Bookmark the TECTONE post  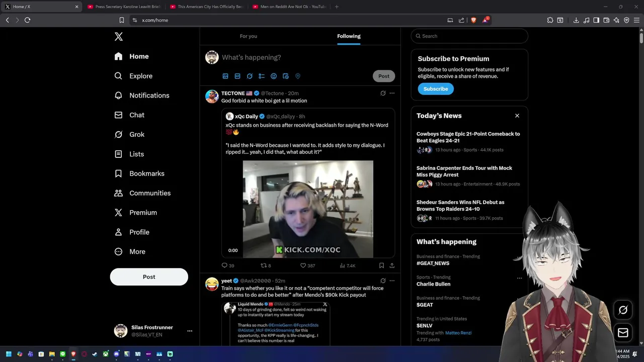click(x=381, y=265)
